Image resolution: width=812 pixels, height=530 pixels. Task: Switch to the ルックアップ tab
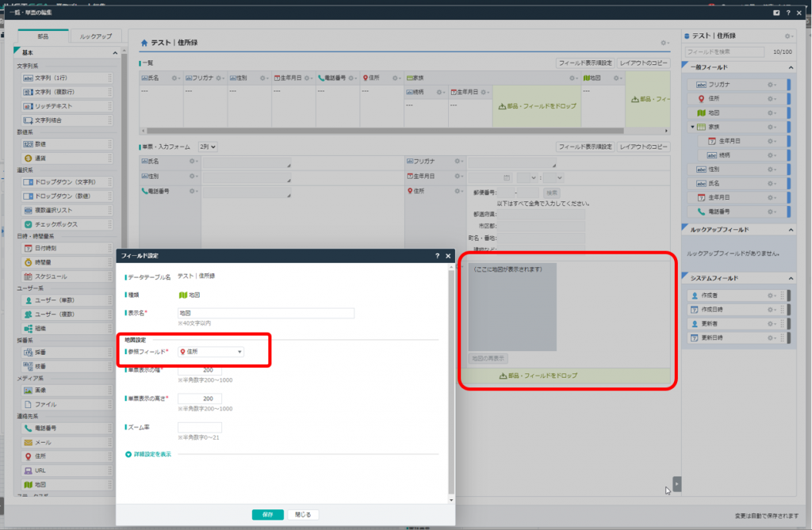(x=96, y=36)
